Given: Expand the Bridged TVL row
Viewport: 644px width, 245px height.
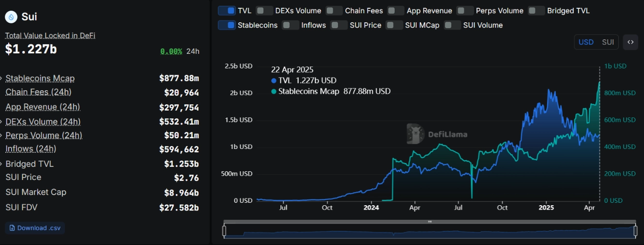Looking at the screenshot, I should click(2, 164).
